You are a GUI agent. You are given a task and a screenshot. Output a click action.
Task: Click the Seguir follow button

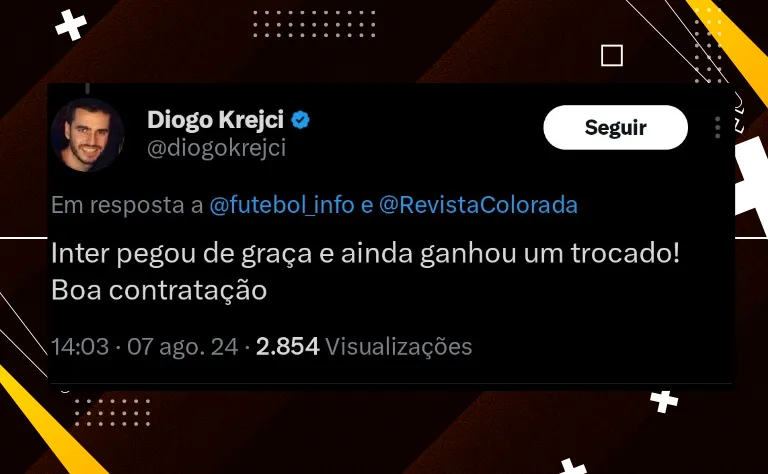(616, 127)
